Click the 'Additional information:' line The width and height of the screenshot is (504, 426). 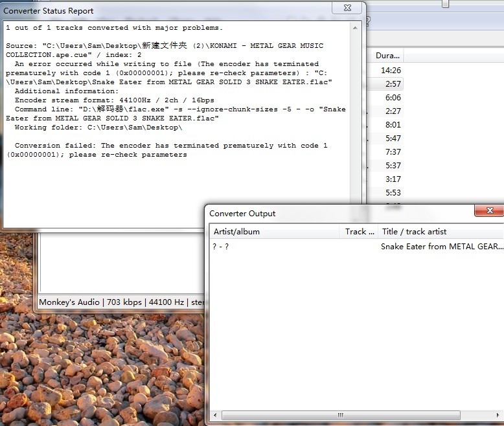click(x=67, y=91)
